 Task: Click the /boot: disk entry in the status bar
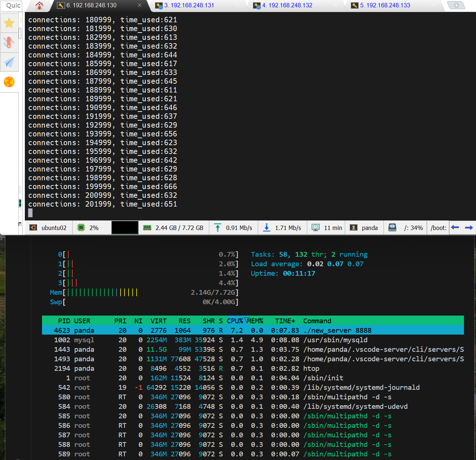(438, 228)
